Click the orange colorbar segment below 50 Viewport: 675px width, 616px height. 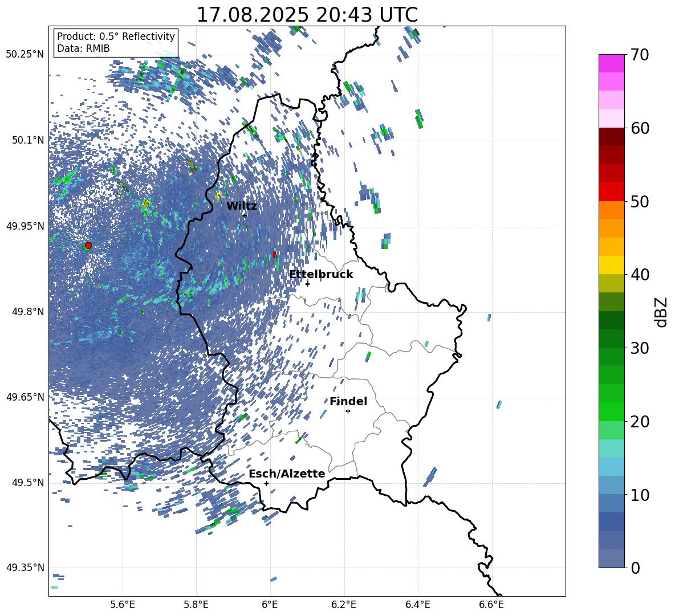coord(612,210)
